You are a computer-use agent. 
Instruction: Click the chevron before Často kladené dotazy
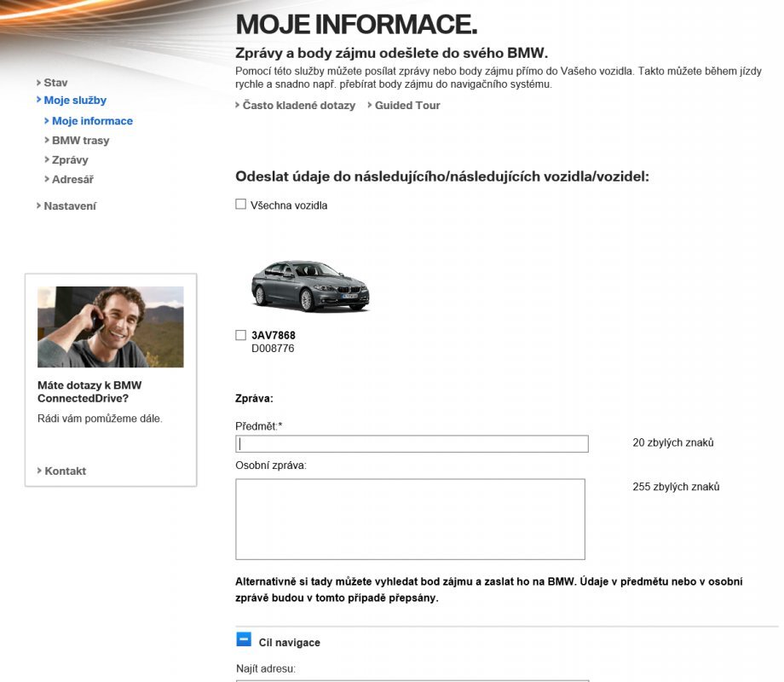pos(239,106)
